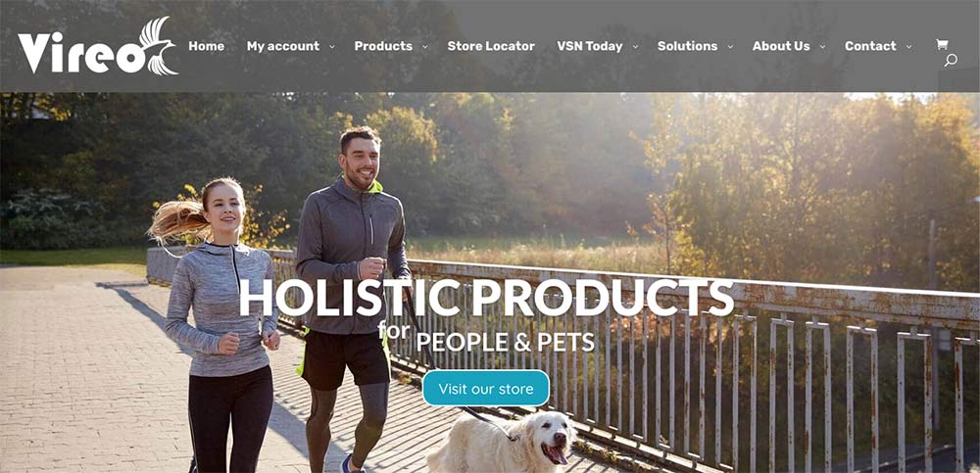Choose the Solutions navigation link
The height and width of the screenshot is (473, 980).
[x=688, y=46]
